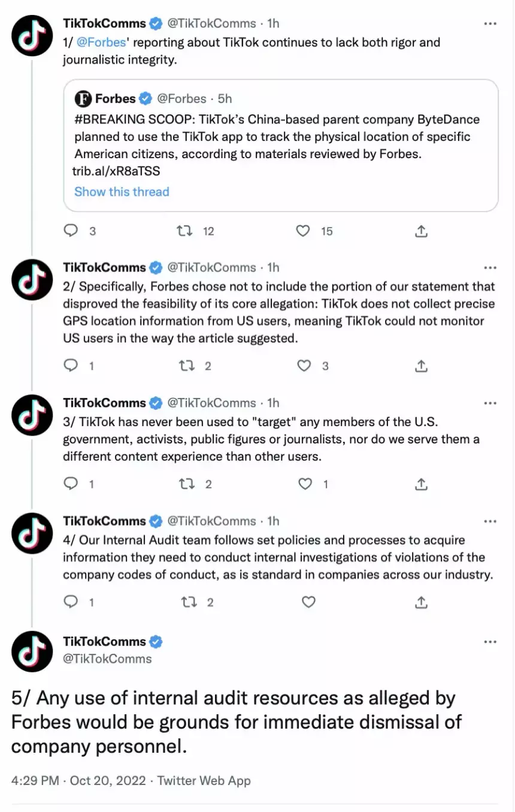Retweet the quoted Forbes tweet
This screenshot has height=812, width=515.
(x=186, y=231)
